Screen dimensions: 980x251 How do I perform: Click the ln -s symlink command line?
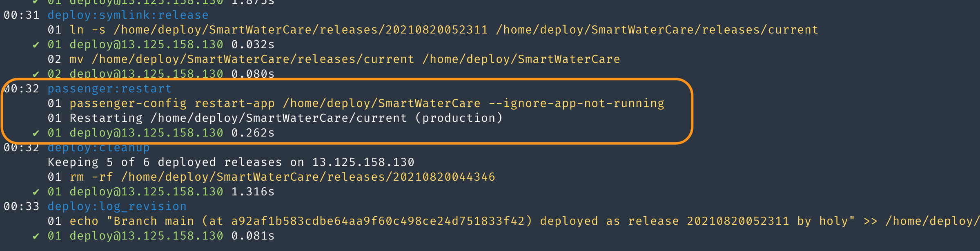(433, 30)
